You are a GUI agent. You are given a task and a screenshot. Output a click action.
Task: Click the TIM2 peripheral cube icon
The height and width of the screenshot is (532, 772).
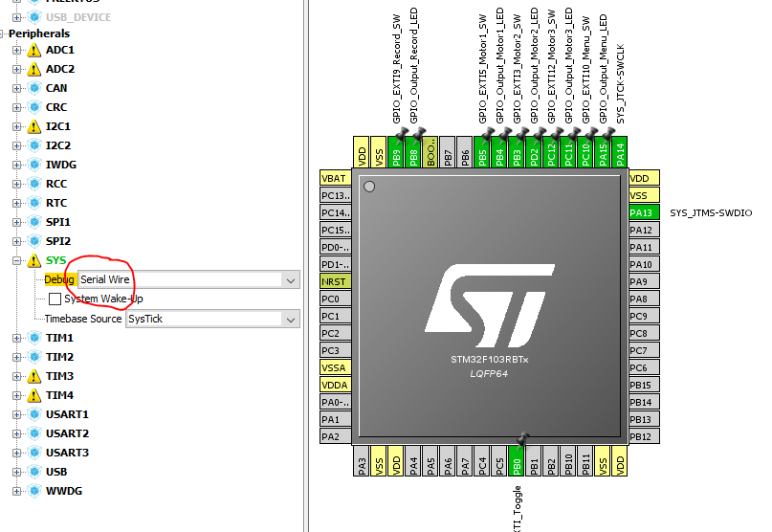pyautogui.click(x=34, y=357)
